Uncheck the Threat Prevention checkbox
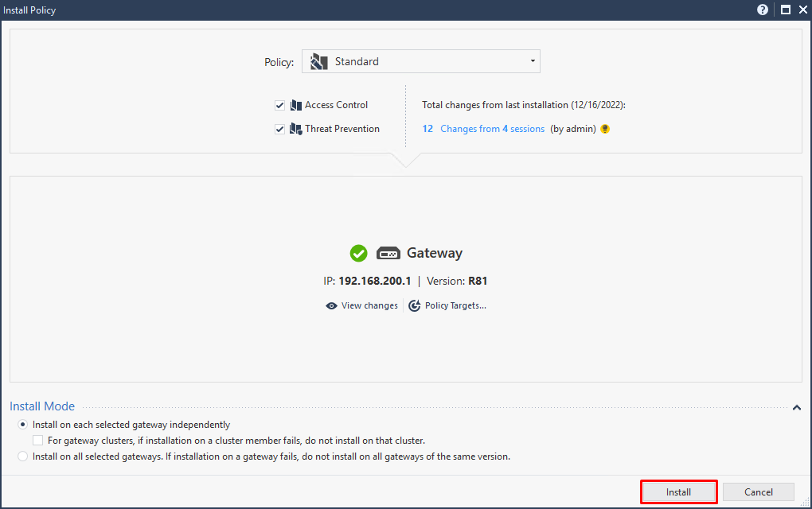This screenshot has height=509, width=812. pos(280,128)
